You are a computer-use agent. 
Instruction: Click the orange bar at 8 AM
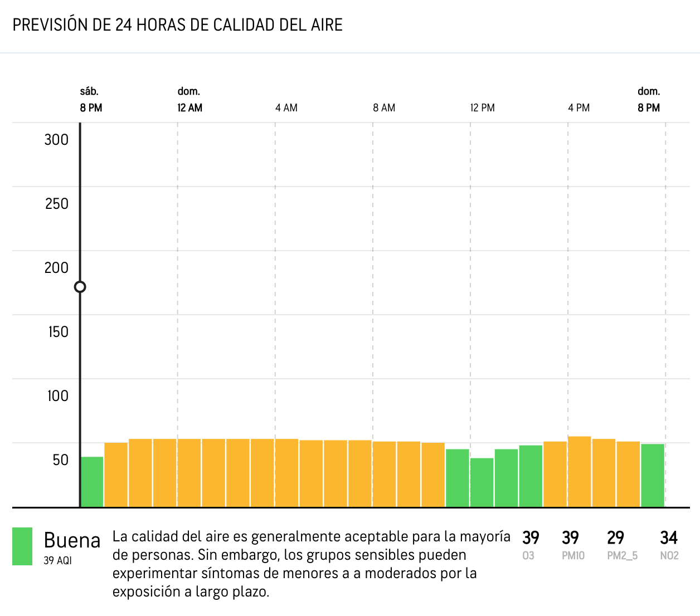(x=385, y=474)
